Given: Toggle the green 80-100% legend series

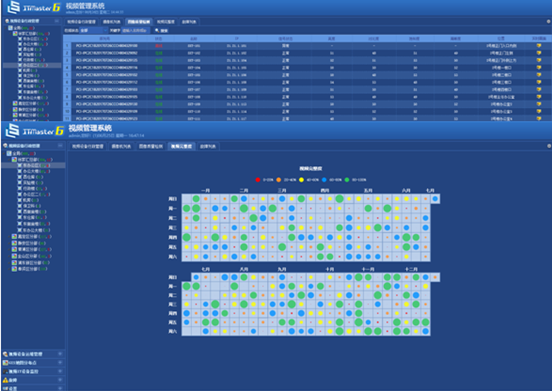Looking at the screenshot, I should pyautogui.click(x=356, y=180).
